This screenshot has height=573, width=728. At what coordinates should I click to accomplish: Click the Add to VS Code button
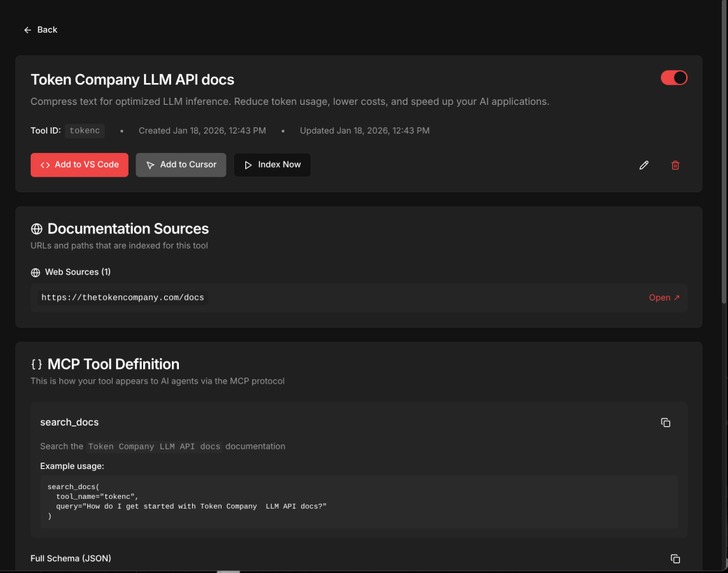click(x=79, y=165)
